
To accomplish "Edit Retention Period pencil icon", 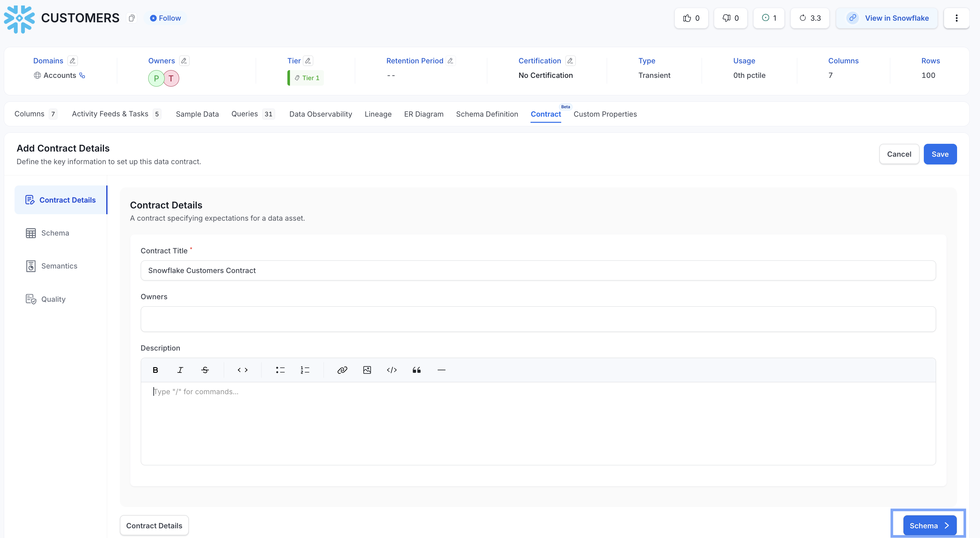I will [x=450, y=60].
